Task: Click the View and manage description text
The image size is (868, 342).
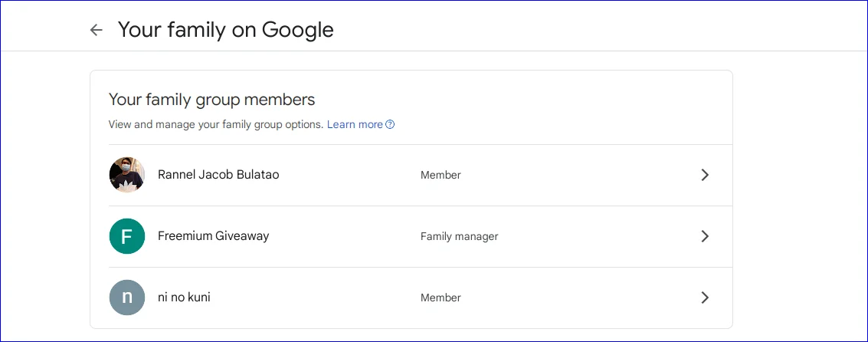Action: pos(216,124)
